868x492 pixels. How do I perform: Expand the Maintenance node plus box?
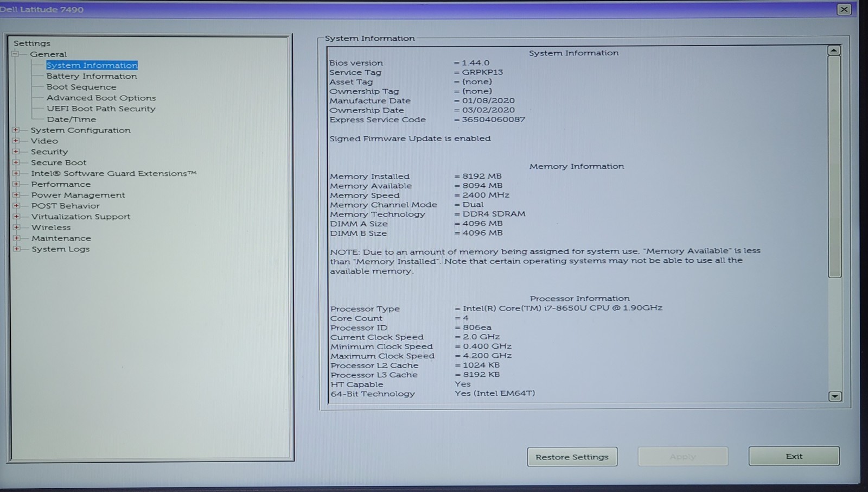16,238
